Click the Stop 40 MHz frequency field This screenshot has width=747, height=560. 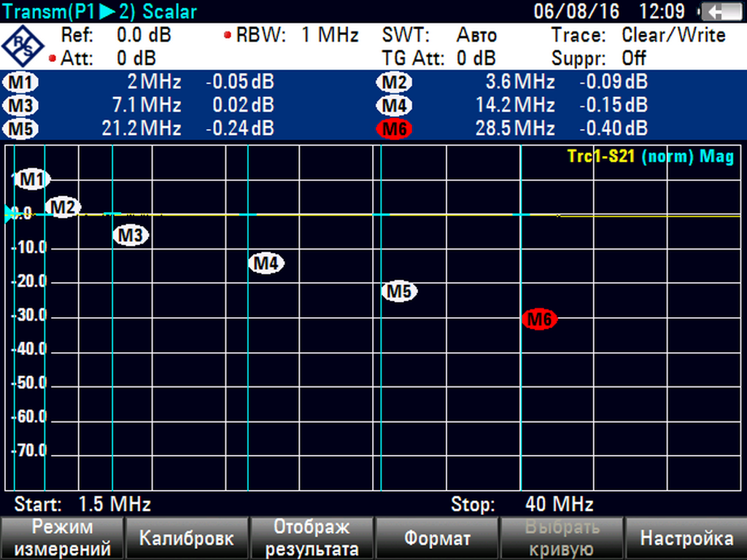click(x=522, y=504)
